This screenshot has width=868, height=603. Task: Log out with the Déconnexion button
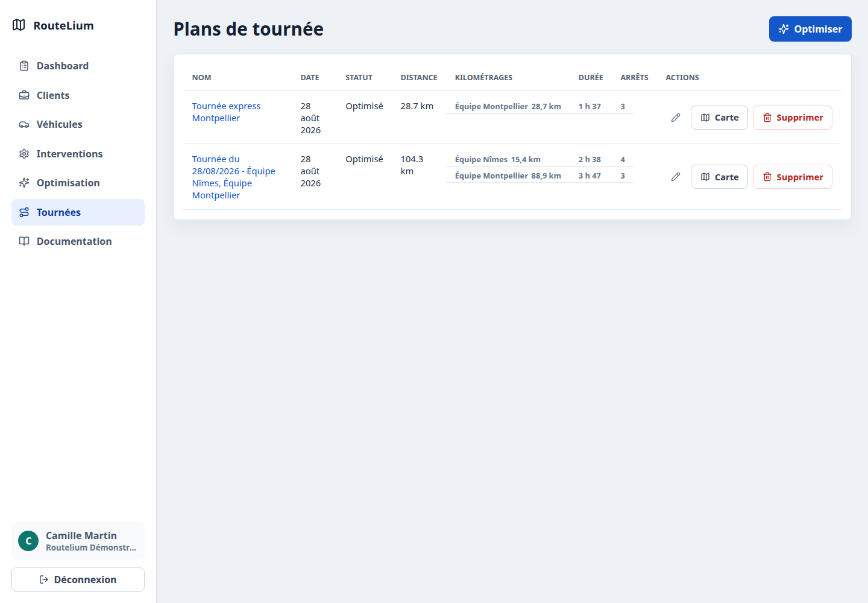pos(78,579)
